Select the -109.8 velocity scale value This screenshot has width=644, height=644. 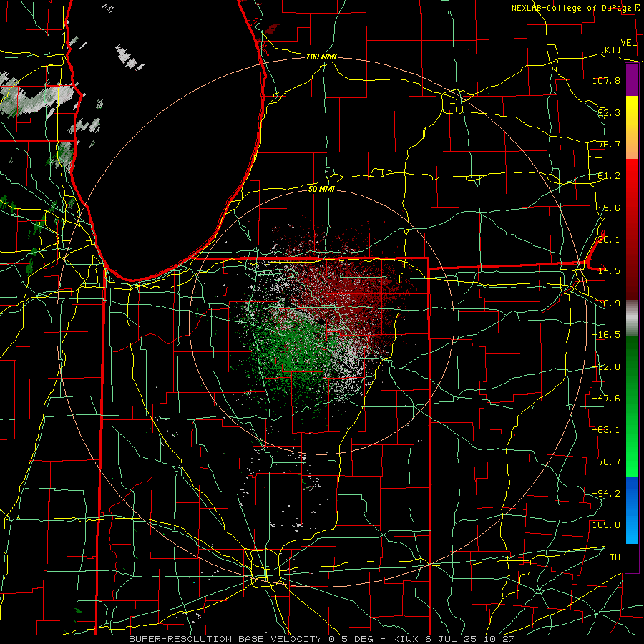click(x=604, y=525)
